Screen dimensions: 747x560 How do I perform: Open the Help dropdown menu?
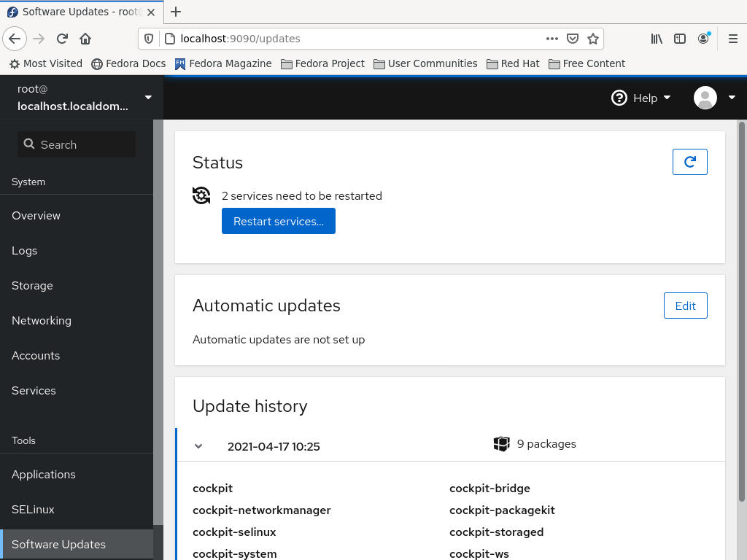[x=640, y=98]
